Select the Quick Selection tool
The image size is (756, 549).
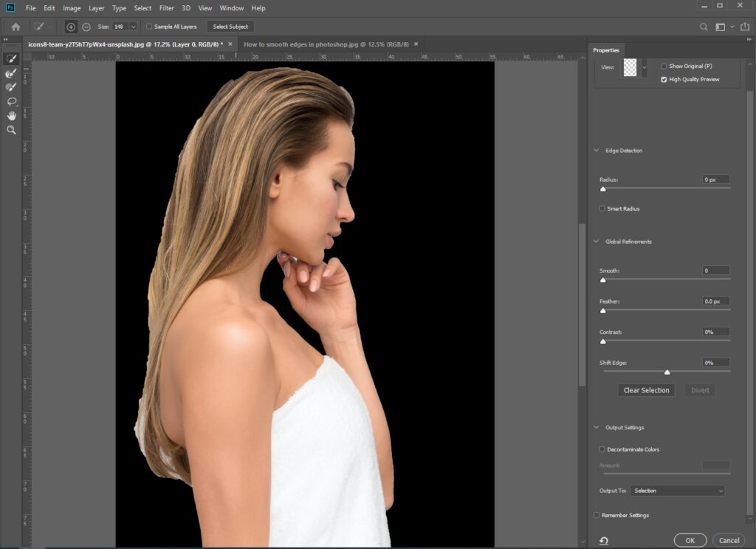(11, 59)
